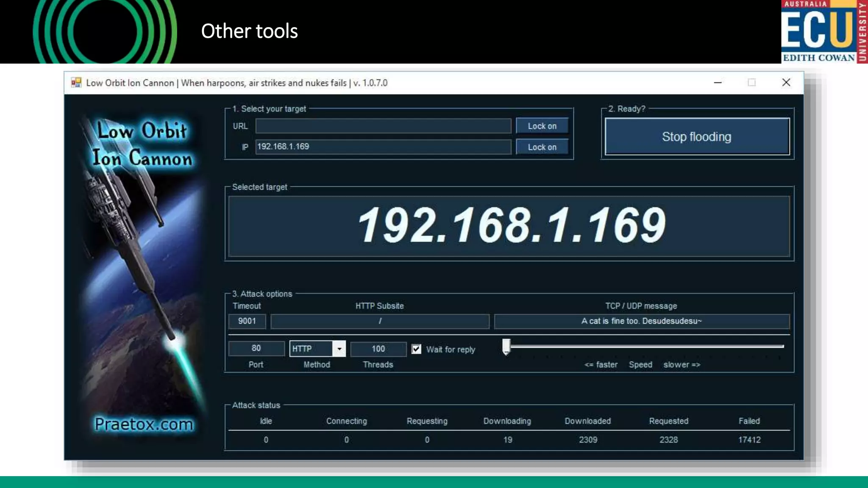Click the LOIC app icon in title bar
The height and width of the screenshot is (488, 868).
click(76, 83)
